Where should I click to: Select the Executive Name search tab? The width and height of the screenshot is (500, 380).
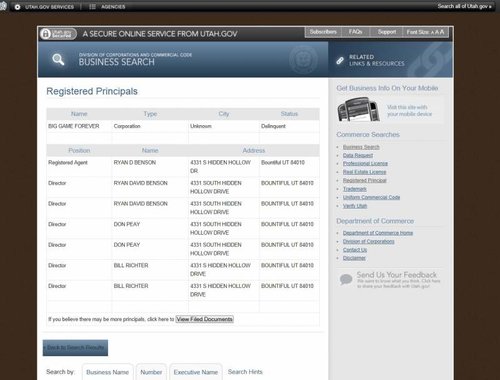[196, 372]
